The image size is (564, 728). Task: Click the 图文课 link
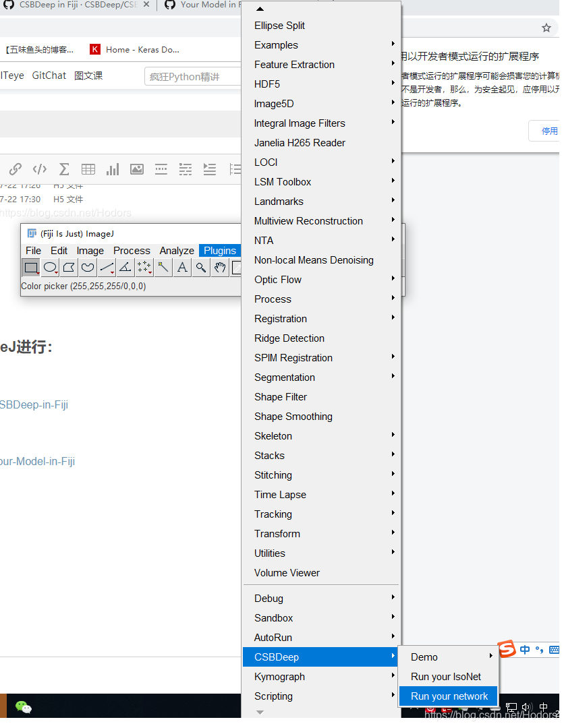88,75
